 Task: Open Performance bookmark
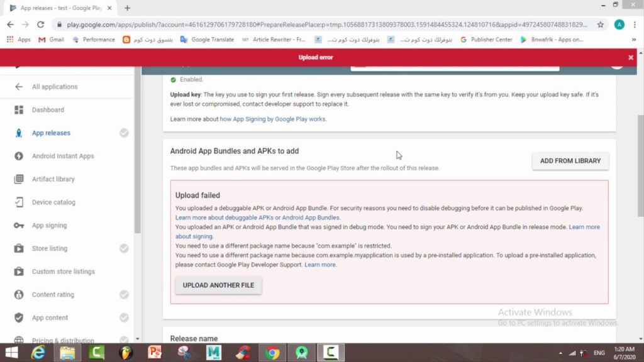coord(94,40)
